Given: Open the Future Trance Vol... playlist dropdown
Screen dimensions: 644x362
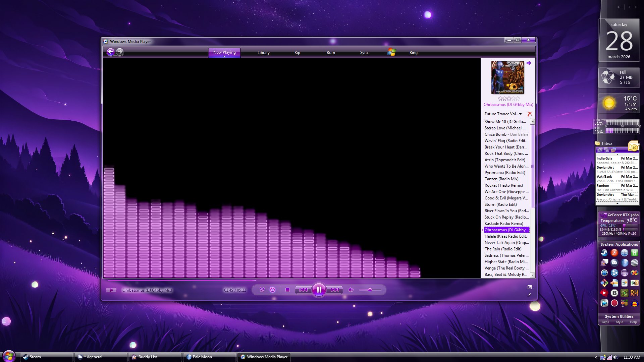Looking at the screenshot, I should (503, 114).
